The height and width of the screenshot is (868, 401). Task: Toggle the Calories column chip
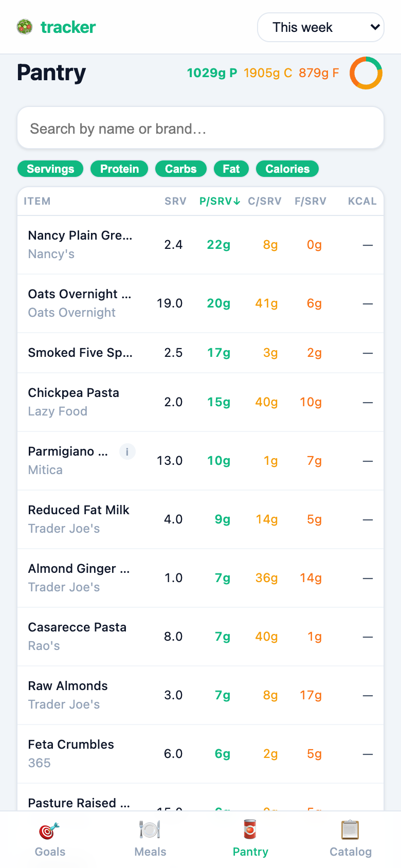point(287,169)
